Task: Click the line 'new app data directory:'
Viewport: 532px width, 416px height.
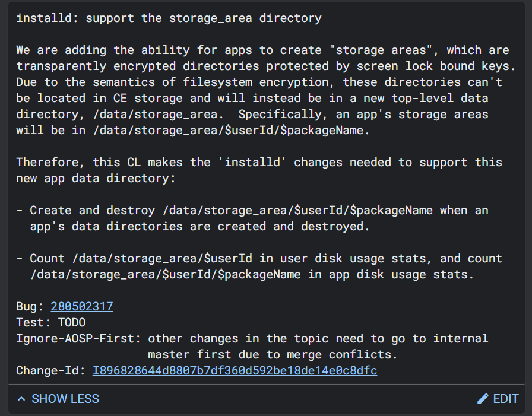Action: click(x=96, y=179)
